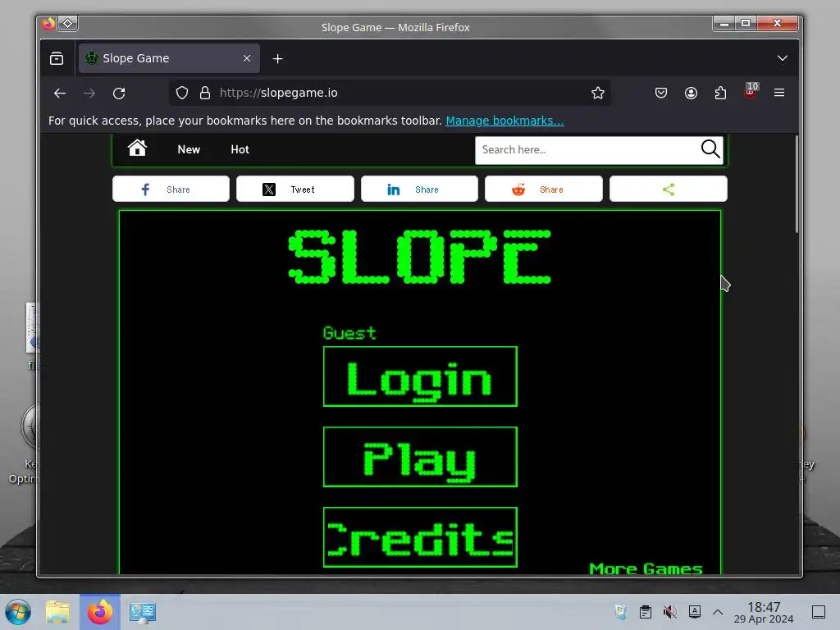Tweet the page on X
Viewport: 840px width, 630px height.
tap(295, 189)
